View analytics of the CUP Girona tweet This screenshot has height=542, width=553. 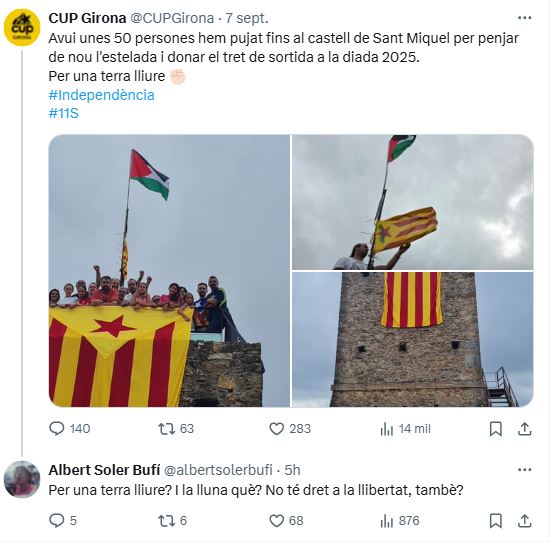(387, 429)
